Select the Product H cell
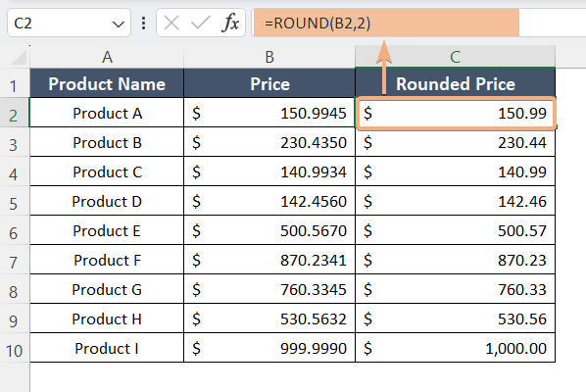This screenshot has height=392, width=586. coord(107,318)
